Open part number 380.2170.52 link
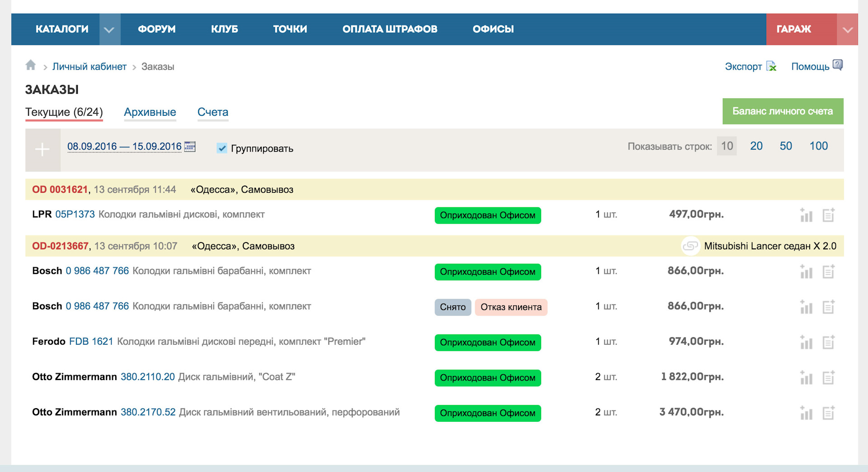This screenshot has height=472, width=868. pos(148,412)
